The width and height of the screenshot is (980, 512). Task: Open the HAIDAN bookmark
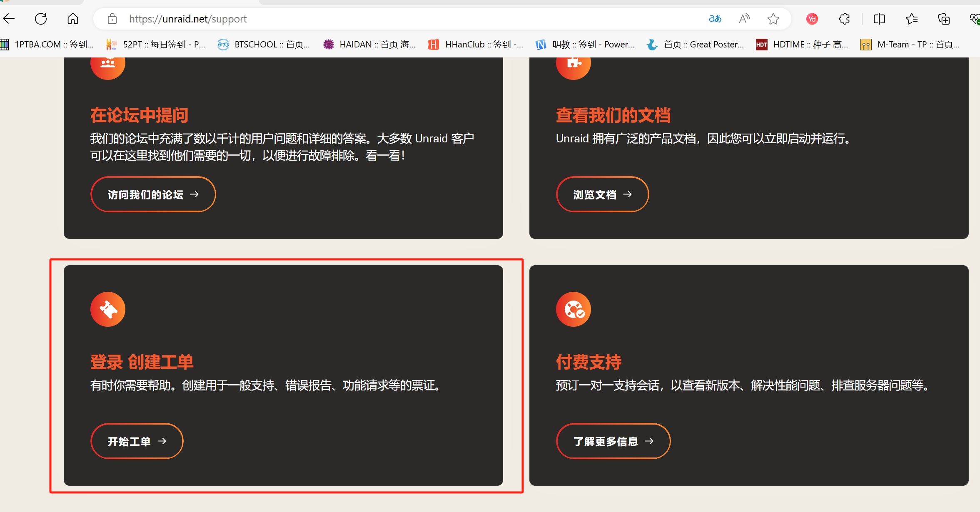pos(369,44)
